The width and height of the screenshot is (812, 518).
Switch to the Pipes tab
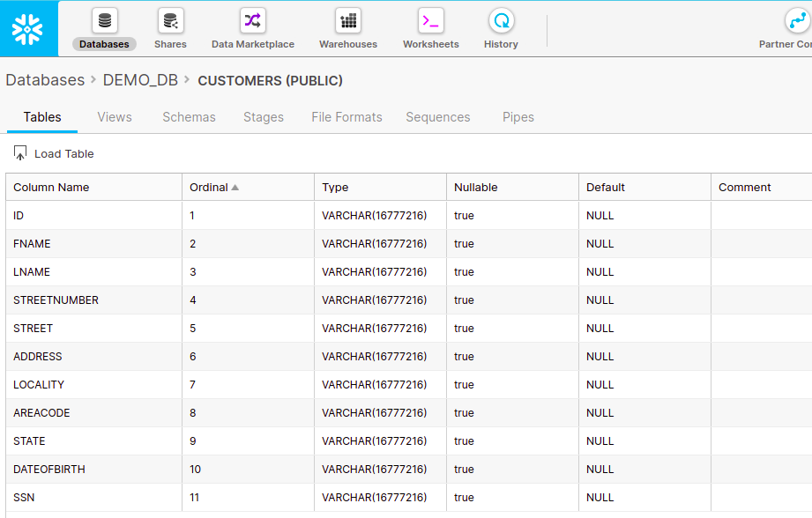tap(518, 117)
